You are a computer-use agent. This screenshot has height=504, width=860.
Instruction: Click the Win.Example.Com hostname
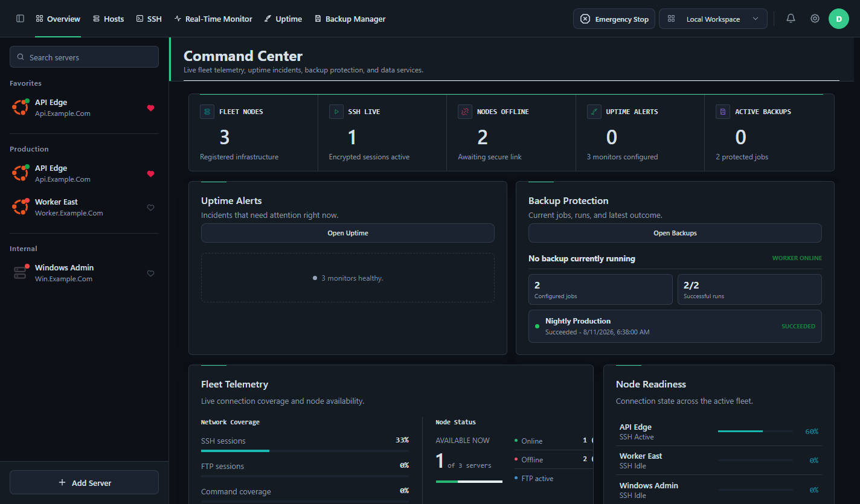(63, 279)
